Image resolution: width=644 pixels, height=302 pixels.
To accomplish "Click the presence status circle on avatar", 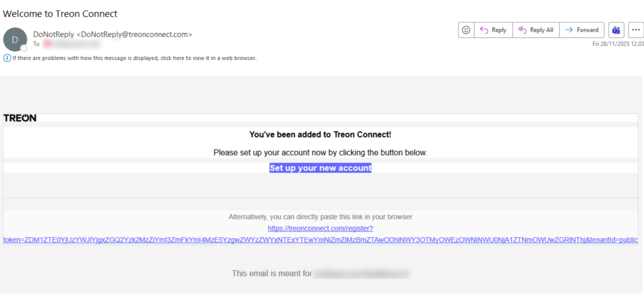I will point(24,48).
